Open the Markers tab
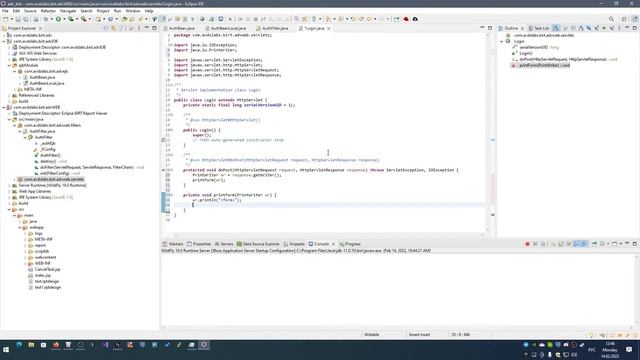The image size is (640, 360). click(x=173, y=244)
